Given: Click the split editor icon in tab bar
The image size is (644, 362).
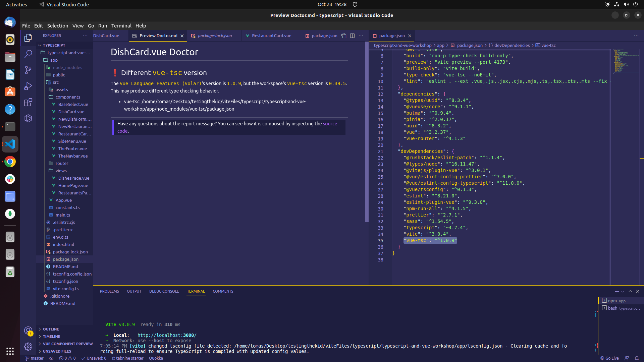Looking at the screenshot, I should (x=353, y=35).
